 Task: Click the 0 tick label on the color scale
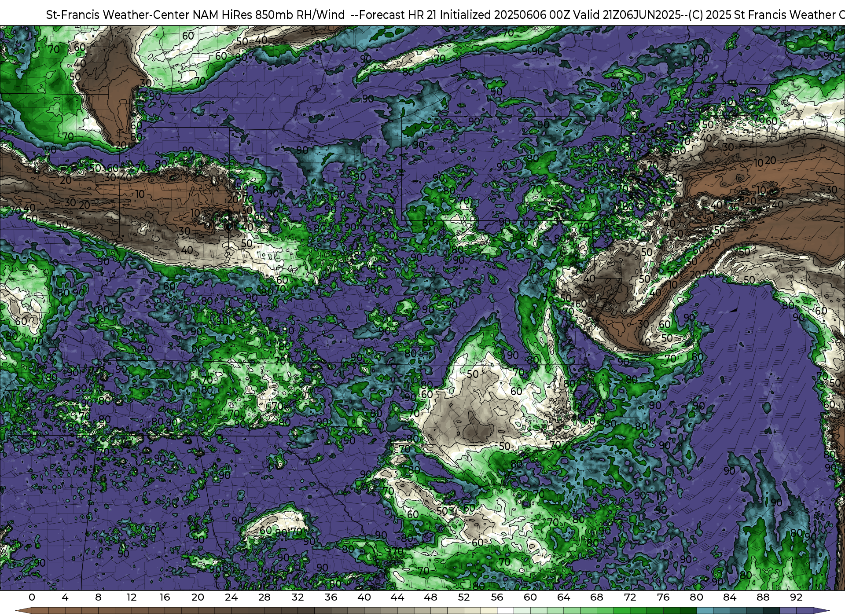pyautogui.click(x=32, y=597)
